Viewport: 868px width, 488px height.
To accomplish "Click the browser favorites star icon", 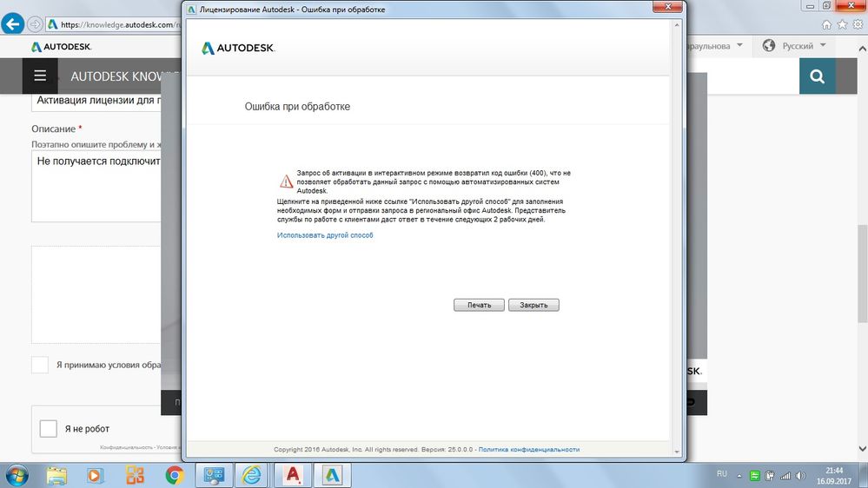I will pos(842,24).
